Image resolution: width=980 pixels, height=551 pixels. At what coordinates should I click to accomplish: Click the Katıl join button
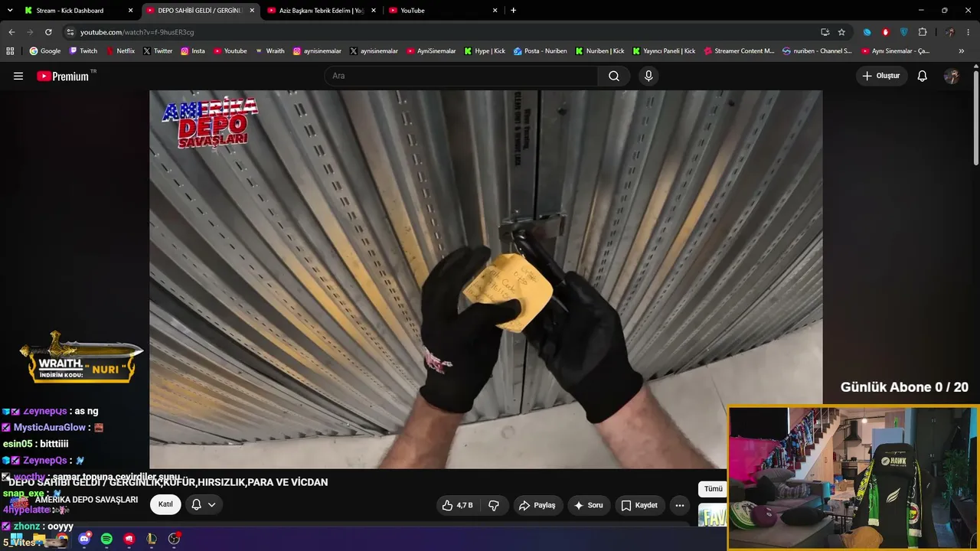(165, 505)
